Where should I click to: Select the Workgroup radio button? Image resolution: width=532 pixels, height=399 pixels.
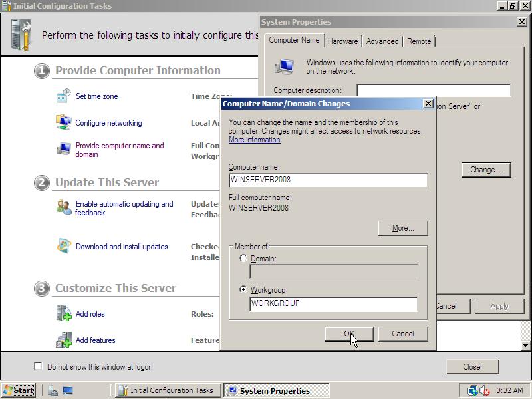pyautogui.click(x=243, y=289)
